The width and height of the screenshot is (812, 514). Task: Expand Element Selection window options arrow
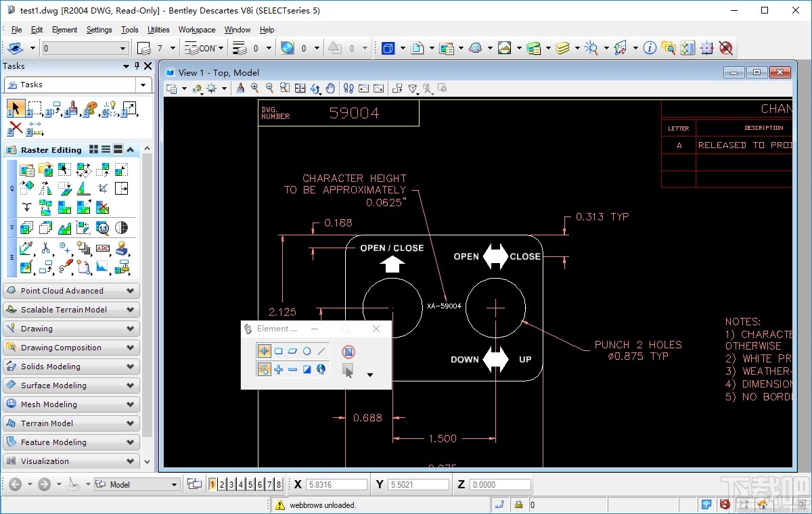tap(369, 375)
